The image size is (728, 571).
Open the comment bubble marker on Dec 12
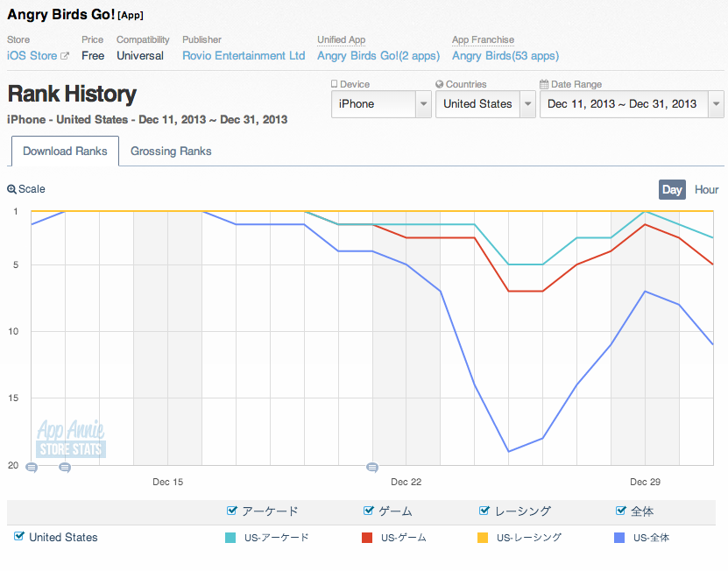click(x=65, y=468)
